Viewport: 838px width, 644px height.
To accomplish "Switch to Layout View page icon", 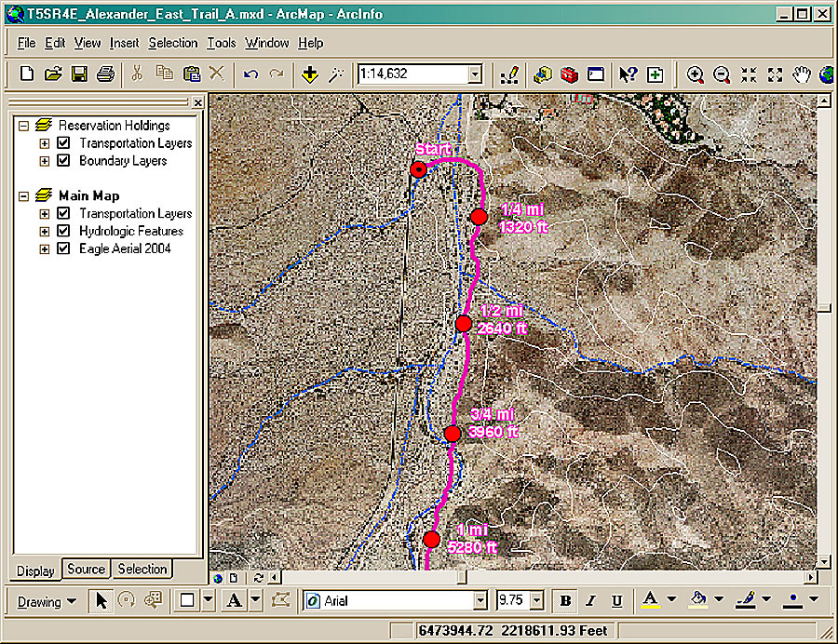I will pos(234,578).
